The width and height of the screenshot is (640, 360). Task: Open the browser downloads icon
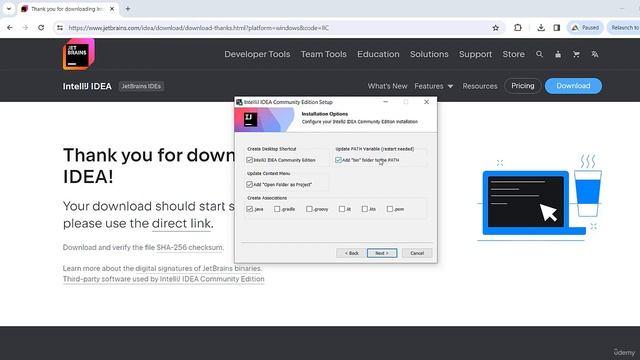(541, 28)
